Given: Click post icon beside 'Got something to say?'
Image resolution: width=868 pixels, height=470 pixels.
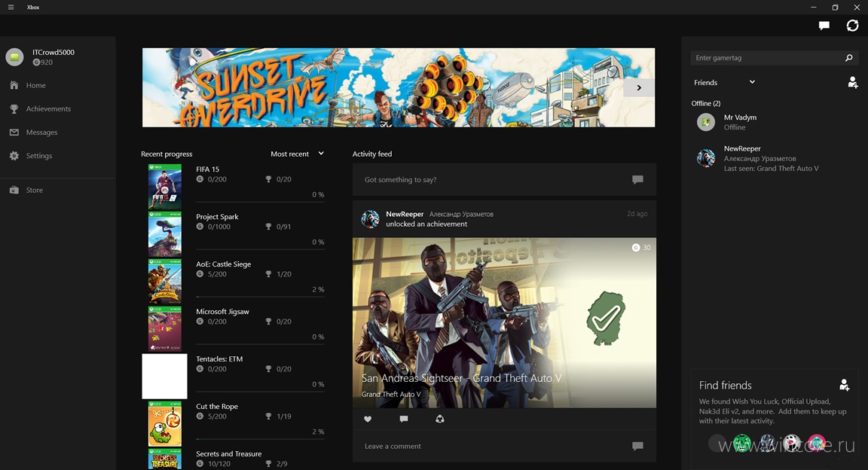Looking at the screenshot, I should click(x=637, y=179).
